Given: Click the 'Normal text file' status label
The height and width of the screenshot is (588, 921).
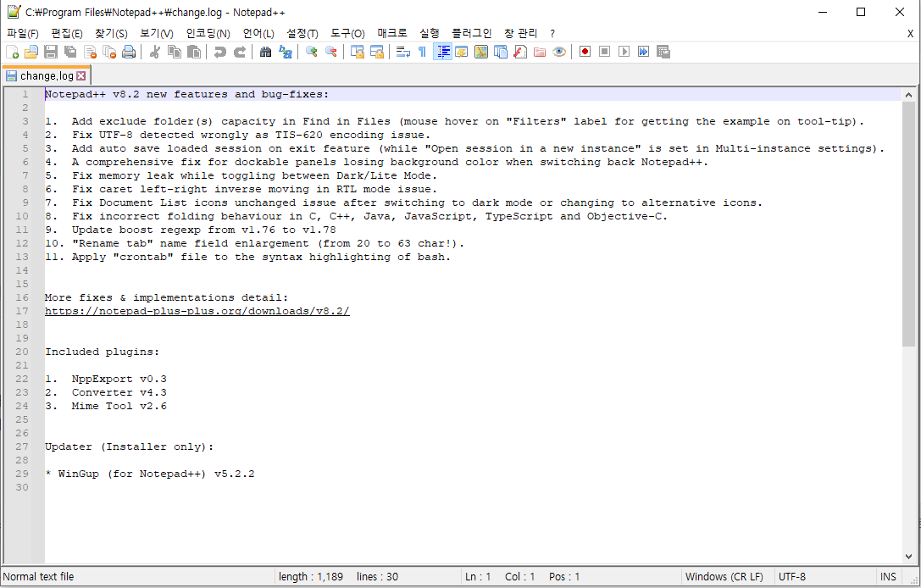Looking at the screenshot, I should coord(39,577).
